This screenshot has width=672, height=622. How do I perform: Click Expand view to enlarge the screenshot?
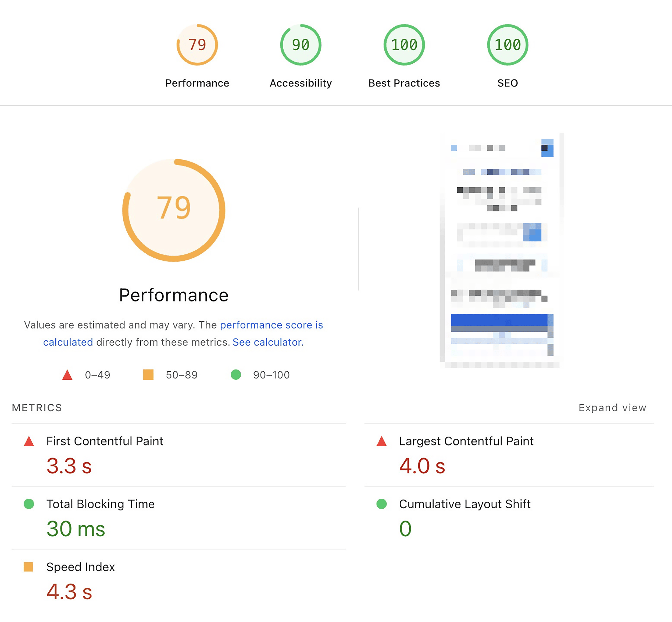click(612, 408)
